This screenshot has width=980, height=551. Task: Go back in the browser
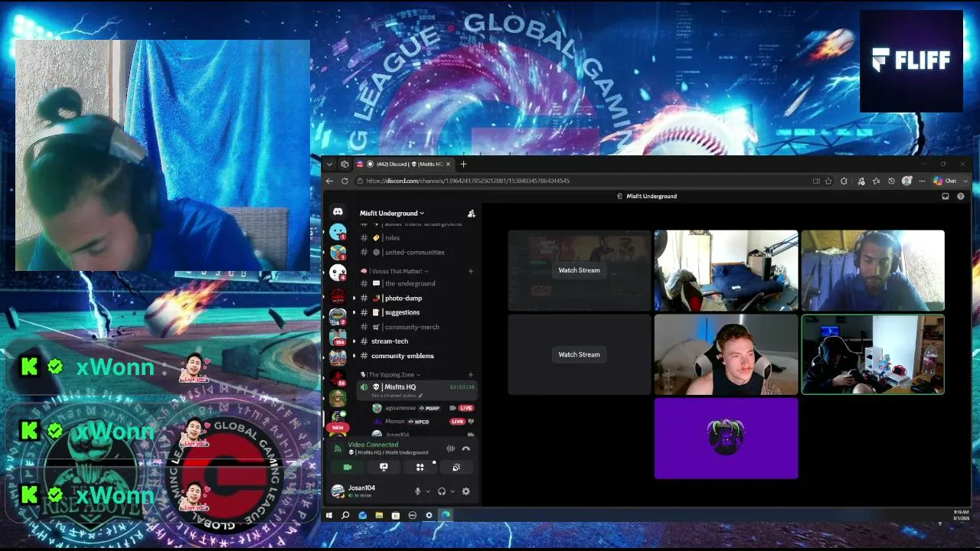(329, 181)
